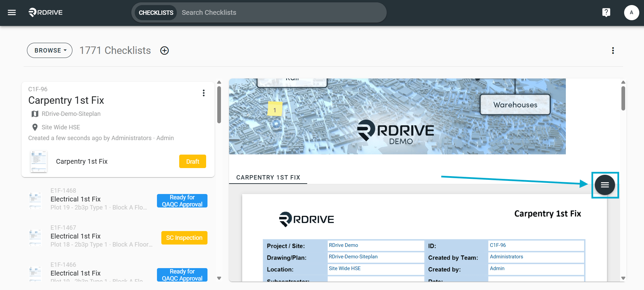Click the Created by Admin field
Image resolution: width=644 pixels, height=290 pixels.
click(x=536, y=269)
